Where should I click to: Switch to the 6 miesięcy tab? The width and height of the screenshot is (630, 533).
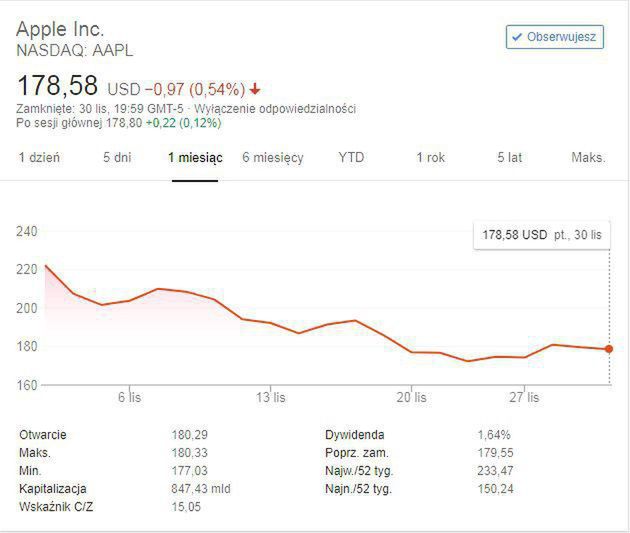pyautogui.click(x=272, y=158)
